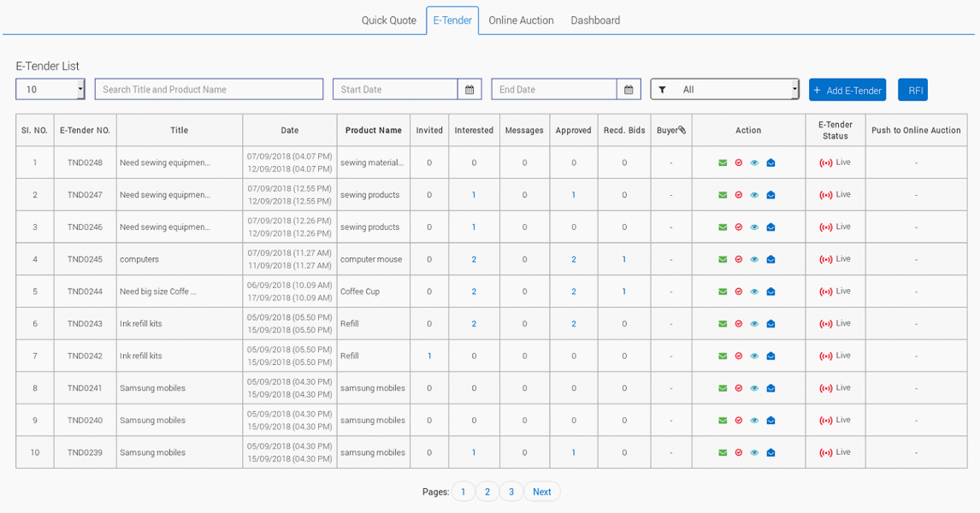This screenshot has width=980, height=513.
Task: Click red check-circle icon in TND0245 row
Action: pyautogui.click(x=739, y=259)
